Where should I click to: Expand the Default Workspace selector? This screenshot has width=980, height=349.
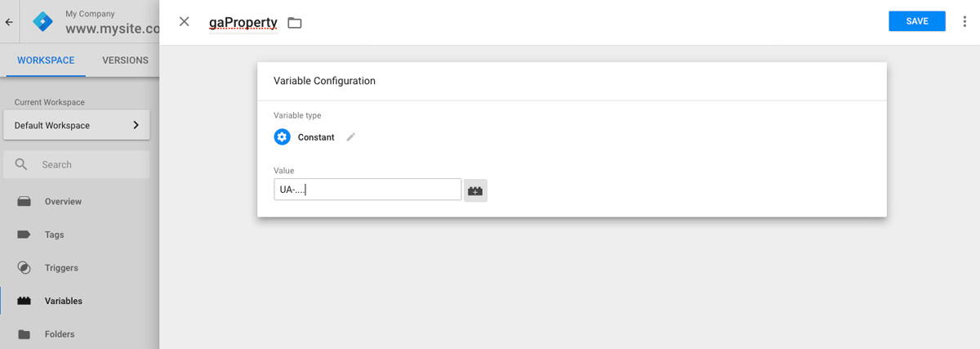click(x=76, y=125)
